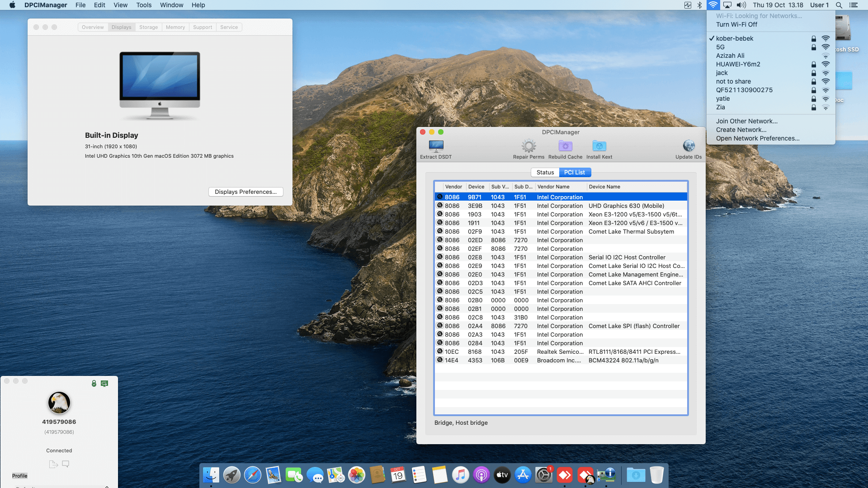Choose Join Other Network option

[771, 121]
